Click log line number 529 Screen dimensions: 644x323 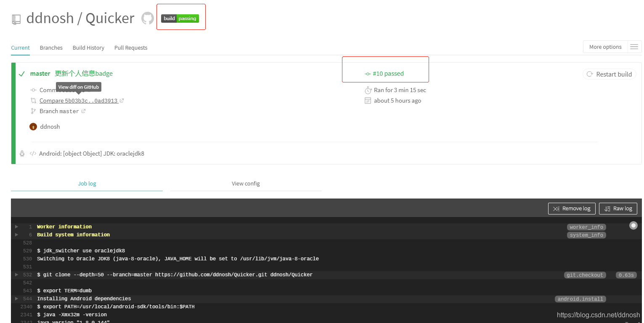point(27,251)
